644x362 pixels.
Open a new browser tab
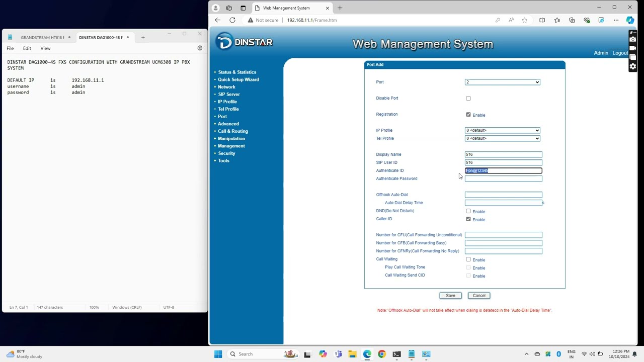[x=340, y=8]
